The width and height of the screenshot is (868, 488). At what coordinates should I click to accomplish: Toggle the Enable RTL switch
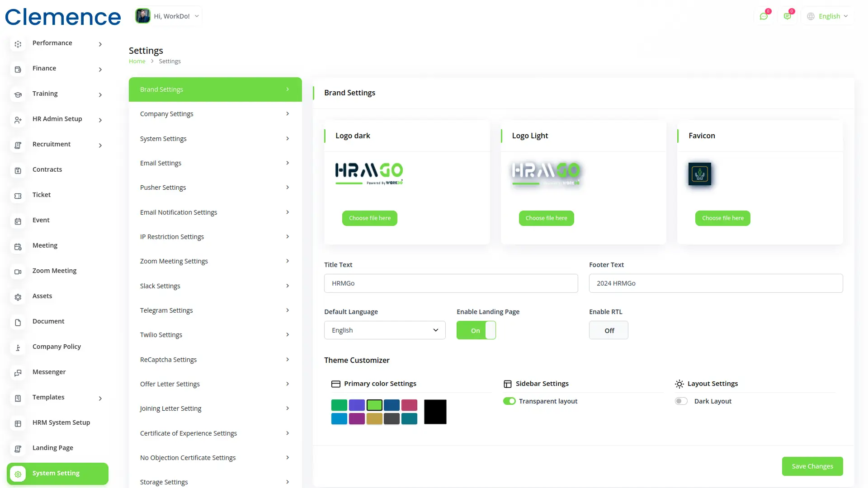click(x=608, y=330)
